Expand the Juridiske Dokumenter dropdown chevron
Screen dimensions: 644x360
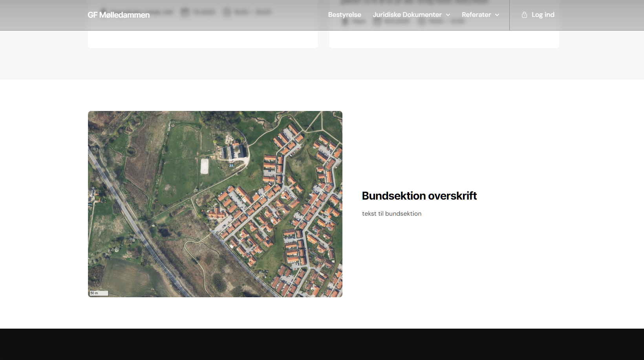coord(448,15)
